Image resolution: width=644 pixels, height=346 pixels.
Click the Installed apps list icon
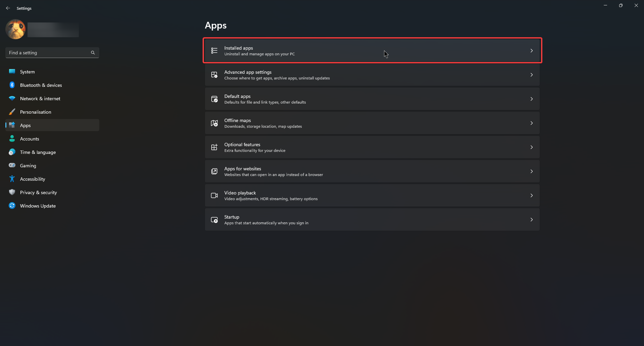point(214,51)
